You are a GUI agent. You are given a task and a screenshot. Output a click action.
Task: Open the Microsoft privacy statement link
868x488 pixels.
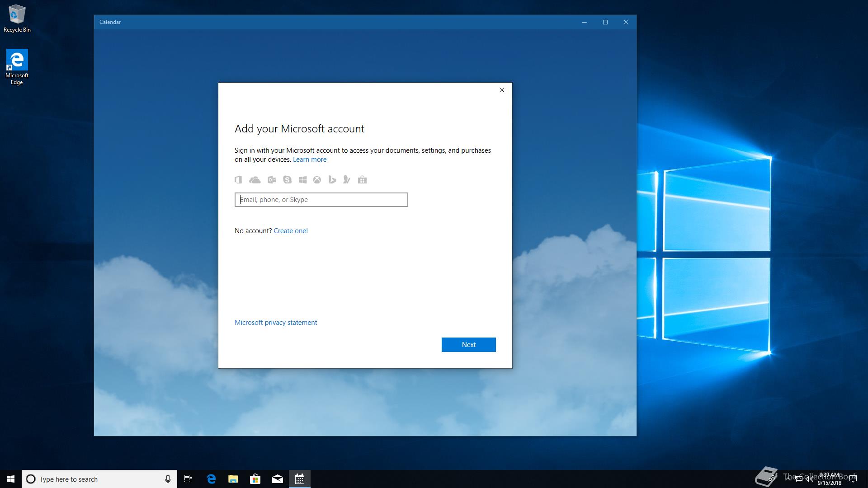point(276,323)
